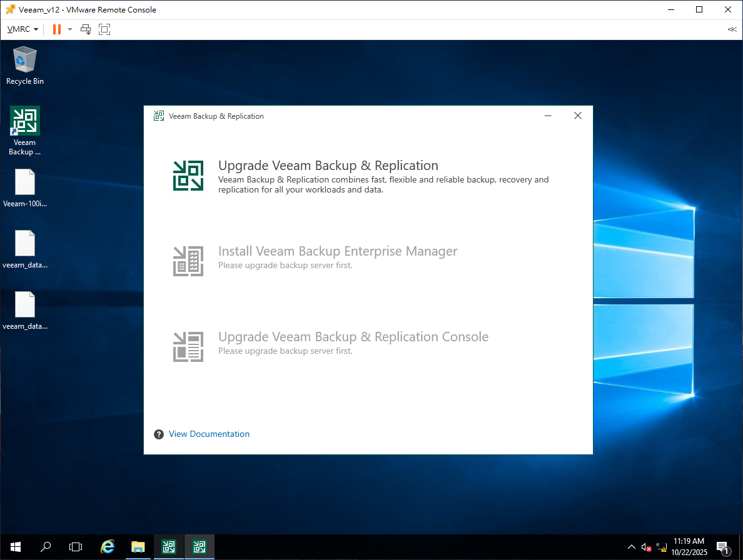This screenshot has height=560, width=743.
Task: Select the Recycle Bin desktop icon
Action: pyautogui.click(x=25, y=61)
